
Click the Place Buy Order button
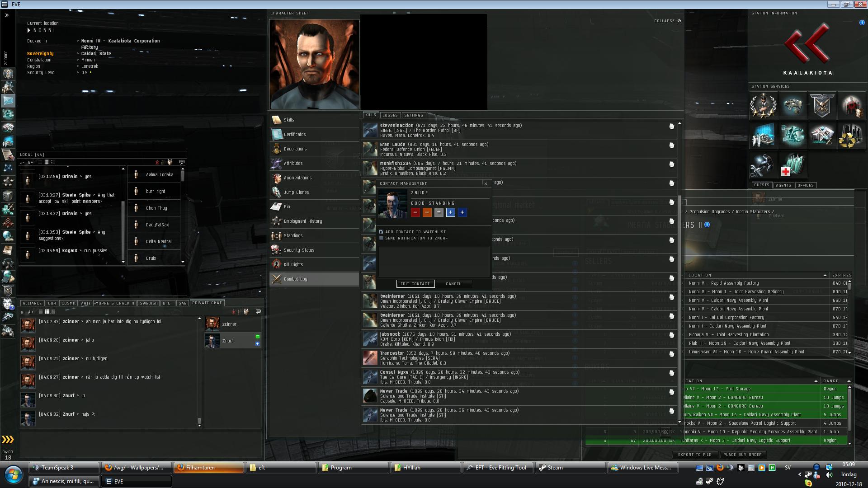(x=742, y=455)
